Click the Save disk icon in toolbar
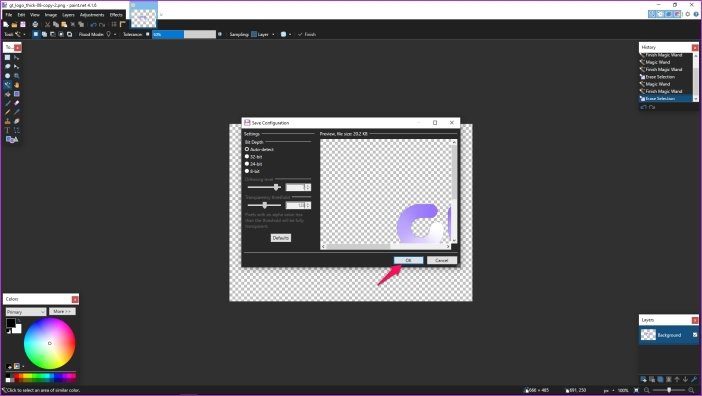This screenshot has height=396, width=702. (22, 24)
